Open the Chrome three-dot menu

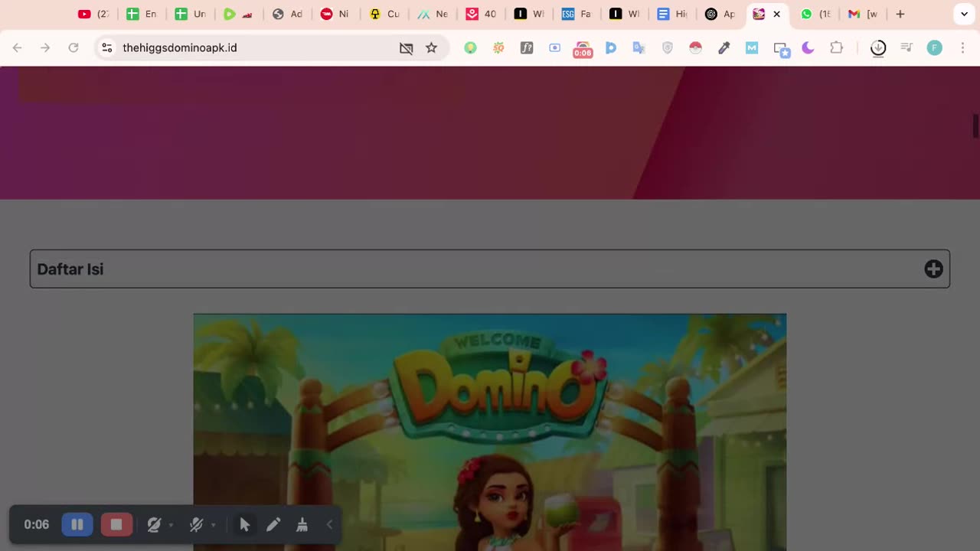(x=962, y=47)
